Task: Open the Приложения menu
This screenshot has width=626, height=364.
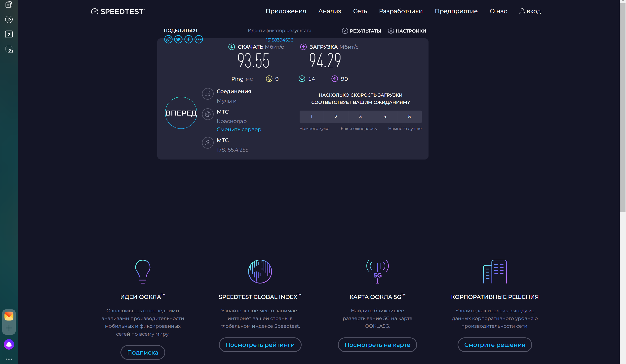Action: click(286, 11)
